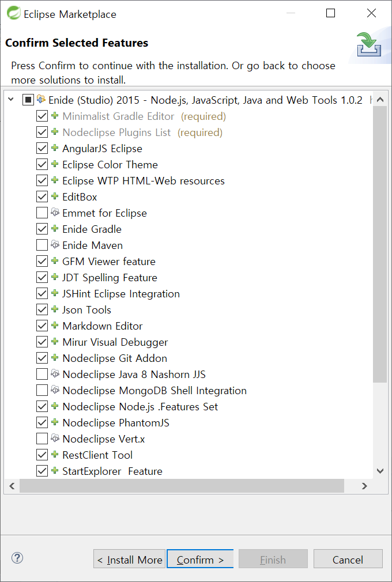Click the plugin icon beside Nodeclipse Java 8 Nashorn JJS
The height and width of the screenshot is (582, 392).
click(55, 374)
